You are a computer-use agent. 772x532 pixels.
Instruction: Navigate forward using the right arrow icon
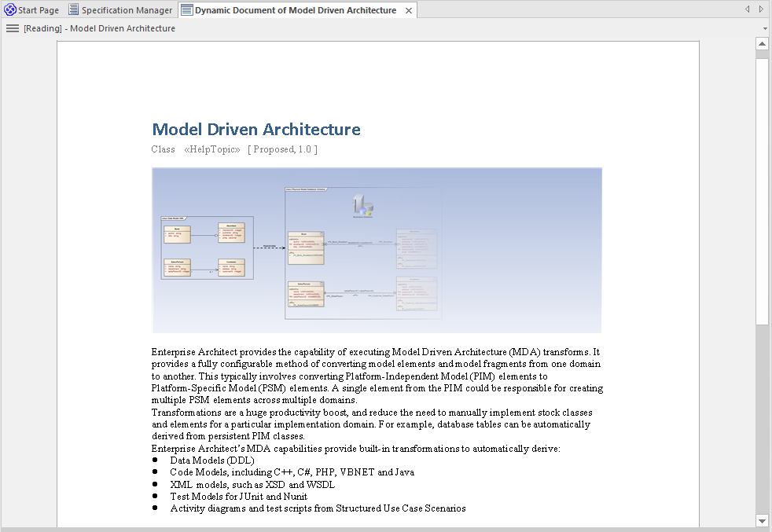click(759, 9)
